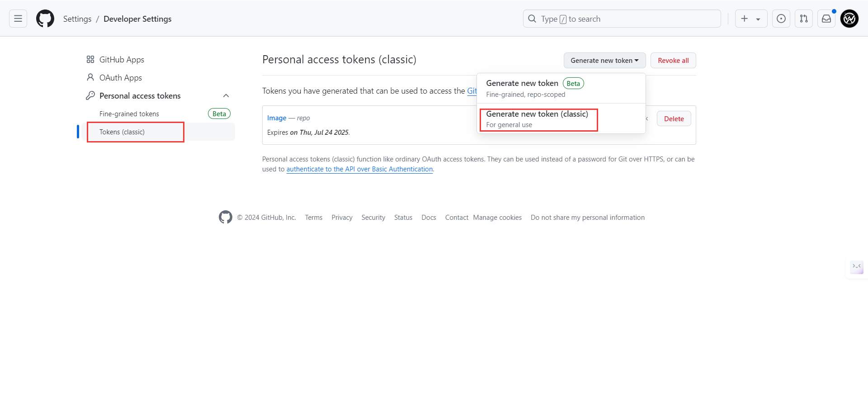Open Security footer link

click(x=373, y=218)
